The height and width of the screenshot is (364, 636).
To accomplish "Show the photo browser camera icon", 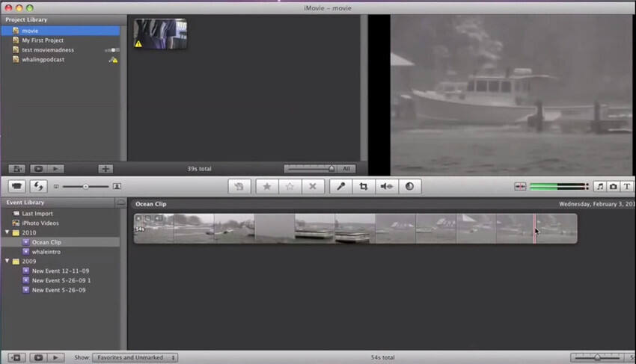I will (x=614, y=186).
